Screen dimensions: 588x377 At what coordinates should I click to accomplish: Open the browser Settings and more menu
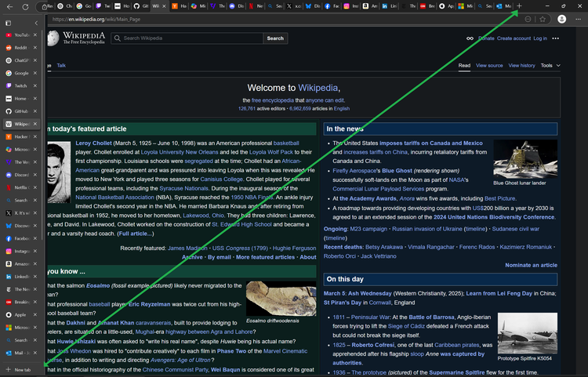point(579,19)
